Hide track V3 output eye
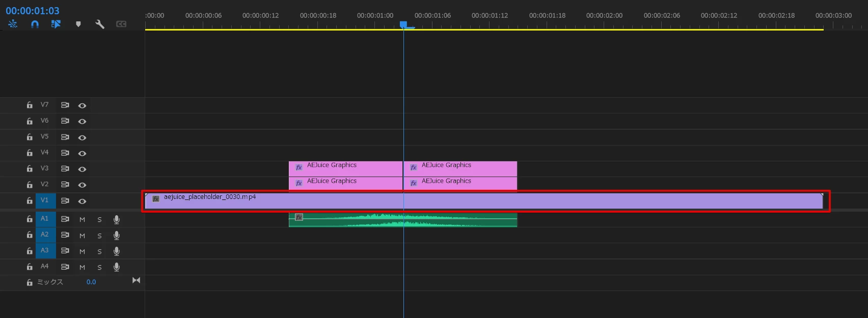The height and width of the screenshot is (318, 868). pos(82,169)
